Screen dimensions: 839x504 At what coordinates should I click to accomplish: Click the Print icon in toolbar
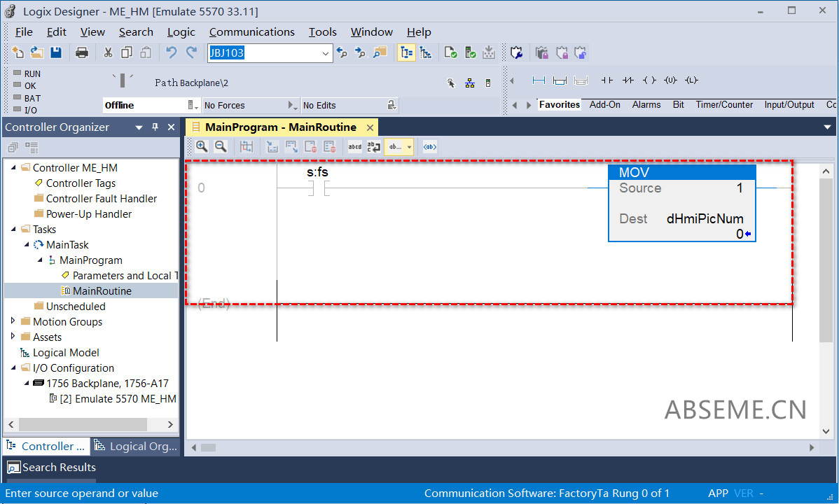coord(82,52)
